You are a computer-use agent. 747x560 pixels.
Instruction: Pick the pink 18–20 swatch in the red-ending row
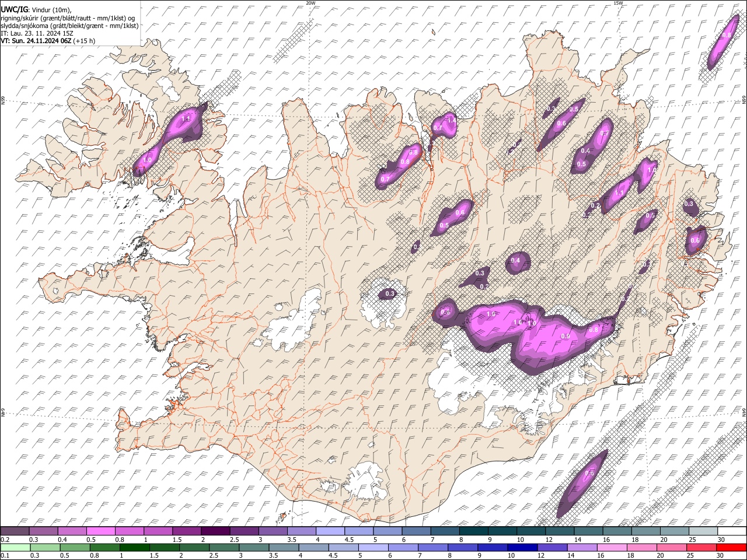tap(641, 547)
